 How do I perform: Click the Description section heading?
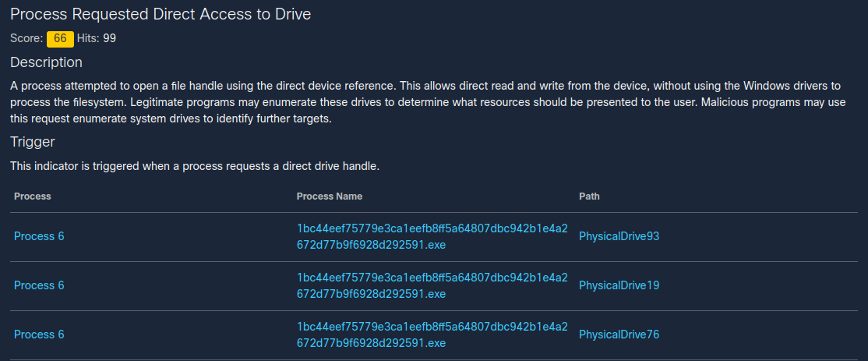tap(46, 62)
